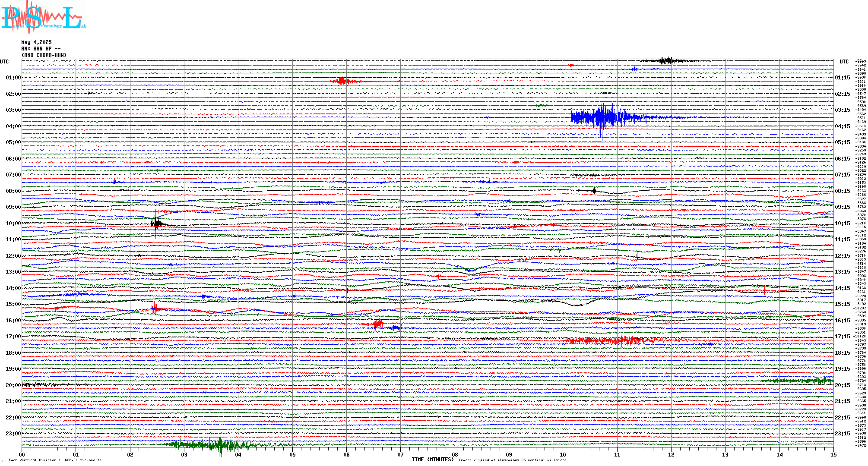
Task: Click the PSL seismology lab logo
Action: [43, 16]
